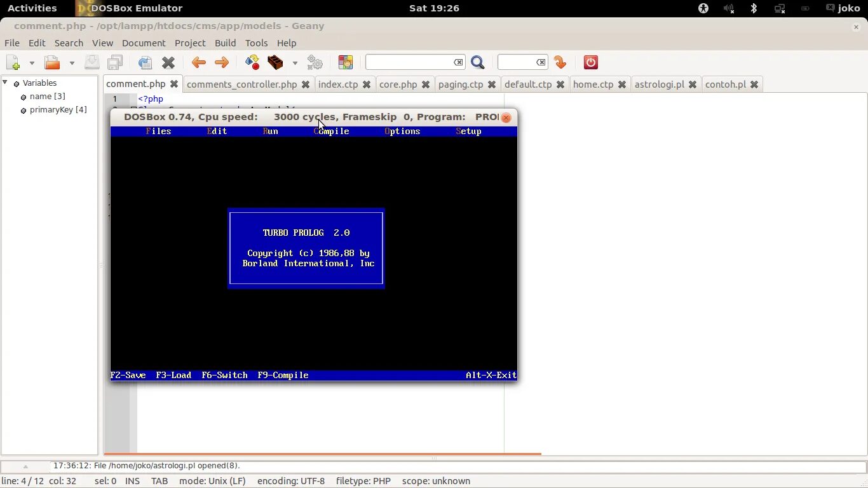Navigate forward with the right orange arrow
Screen dimensions: 868x488
[222, 62]
